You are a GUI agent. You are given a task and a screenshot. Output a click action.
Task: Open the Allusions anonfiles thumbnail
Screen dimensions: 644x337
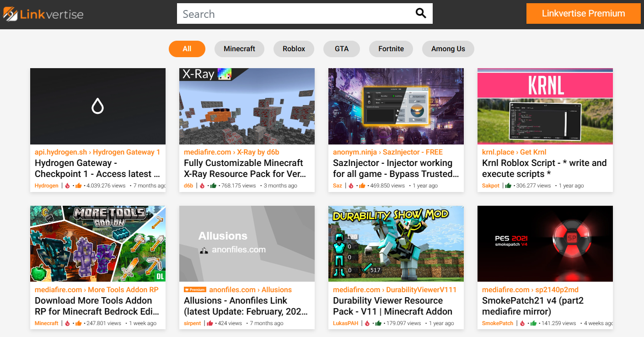point(247,244)
